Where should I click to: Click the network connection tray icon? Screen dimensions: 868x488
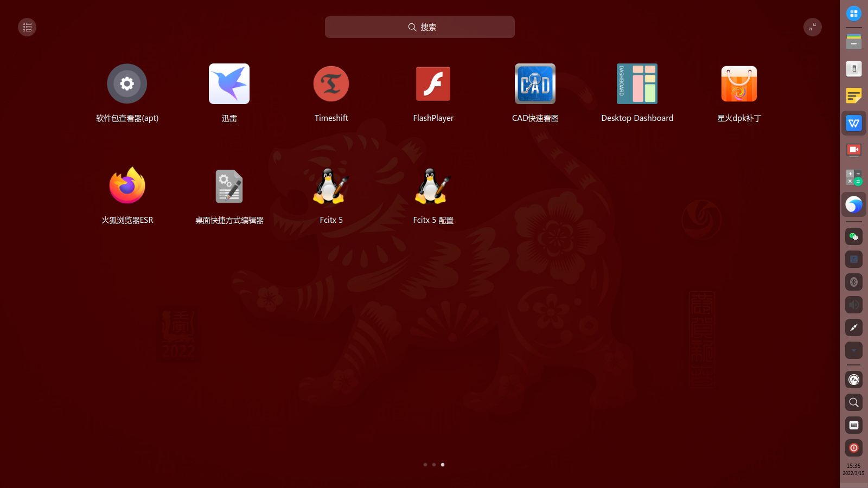coord(854,328)
